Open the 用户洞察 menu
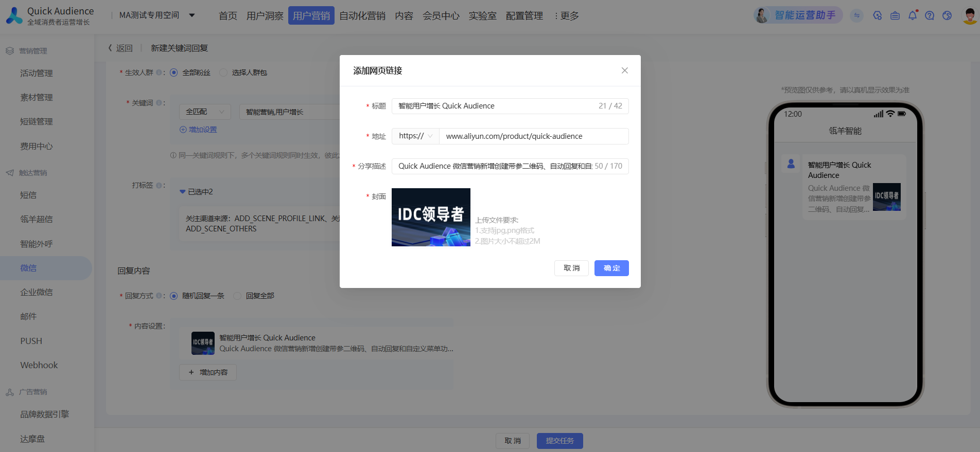This screenshot has height=452, width=980. coord(265,16)
